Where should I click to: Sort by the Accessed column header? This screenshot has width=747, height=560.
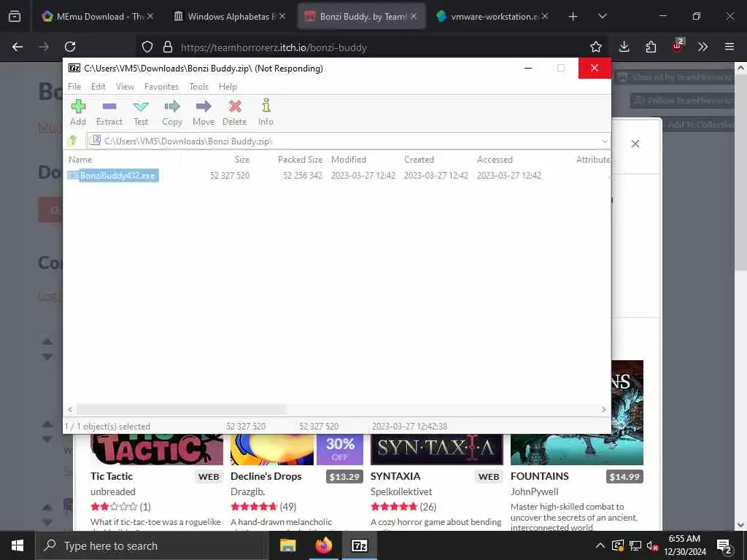click(x=495, y=160)
